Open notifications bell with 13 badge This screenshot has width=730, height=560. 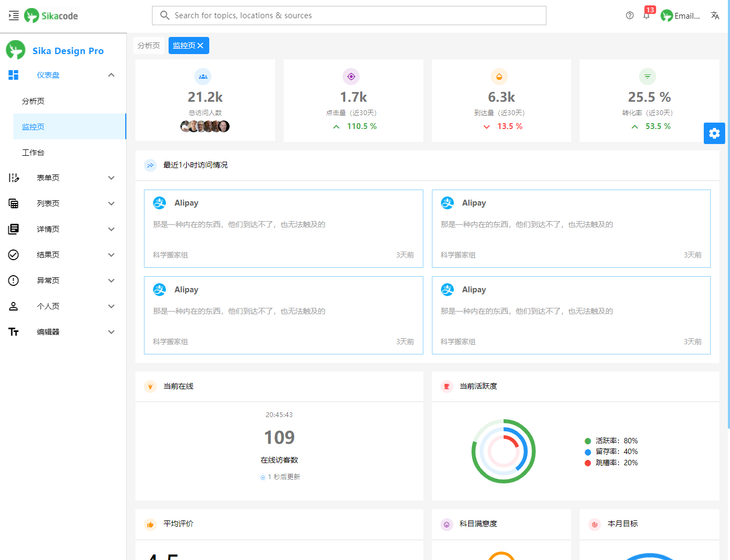click(x=647, y=15)
